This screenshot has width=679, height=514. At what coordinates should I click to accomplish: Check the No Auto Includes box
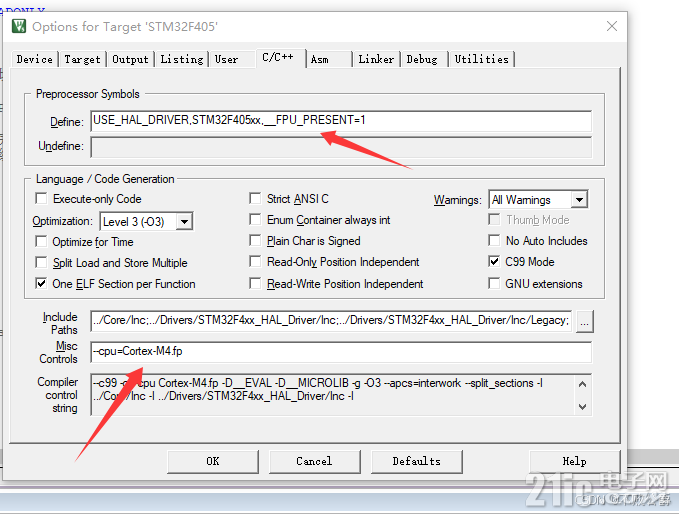pyautogui.click(x=494, y=240)
